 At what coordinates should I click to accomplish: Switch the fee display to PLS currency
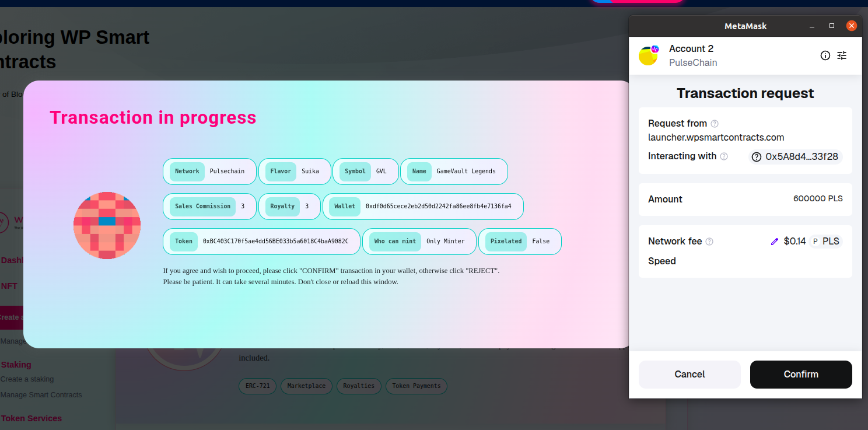coord(826,241)
